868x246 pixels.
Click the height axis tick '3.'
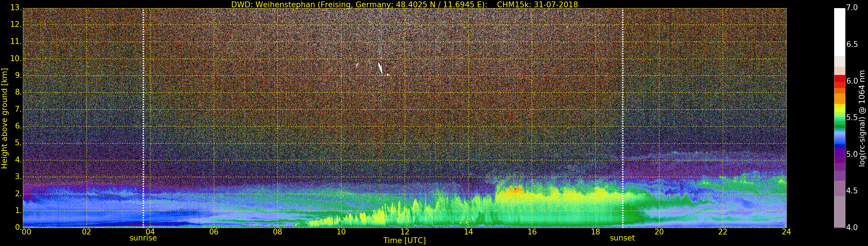click(x=18, y=177)
